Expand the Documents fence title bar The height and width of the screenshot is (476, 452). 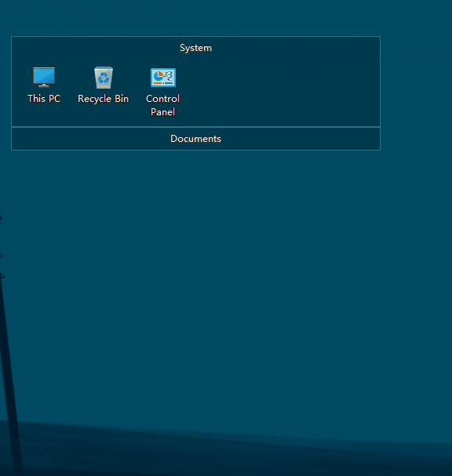click(x=195, y=139)
